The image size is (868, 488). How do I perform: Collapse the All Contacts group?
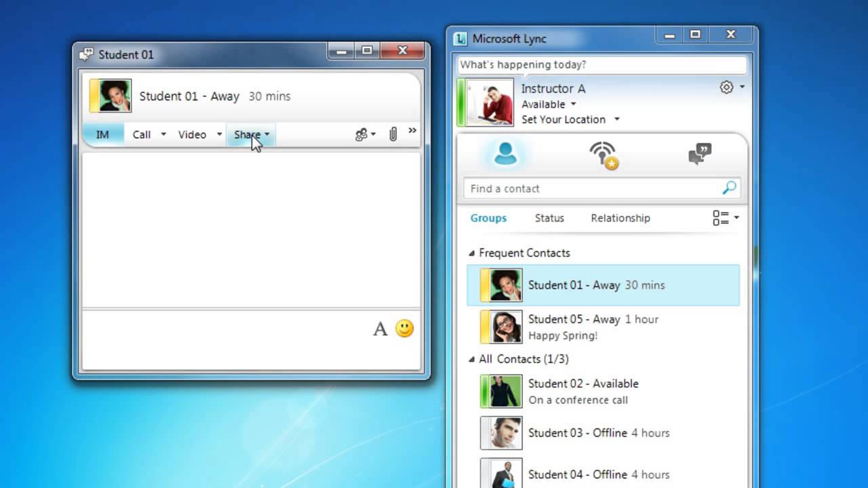pyautogui.click(x=472, y=359)
